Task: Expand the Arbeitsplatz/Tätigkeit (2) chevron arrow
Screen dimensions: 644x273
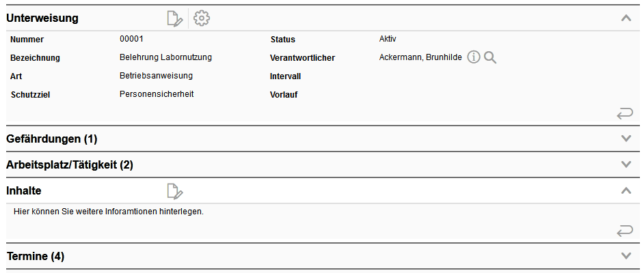Action: [626, 164]
